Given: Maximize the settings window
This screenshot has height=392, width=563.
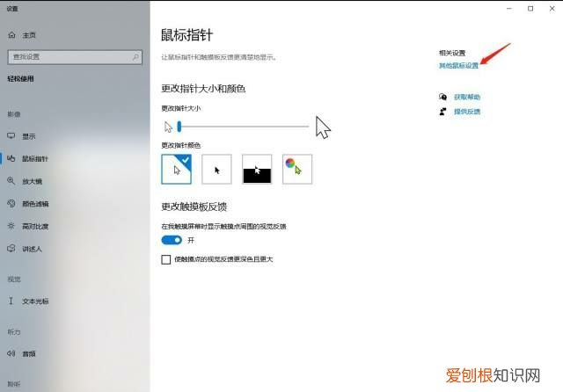Looking at the screenshot, I should 530,9.
